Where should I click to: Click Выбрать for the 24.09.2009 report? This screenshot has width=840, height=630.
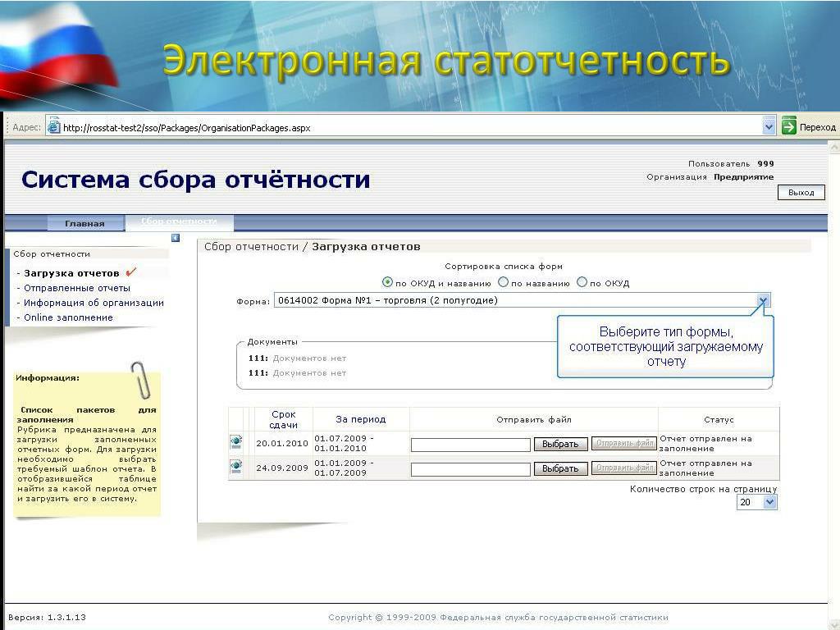click(560, 468)
